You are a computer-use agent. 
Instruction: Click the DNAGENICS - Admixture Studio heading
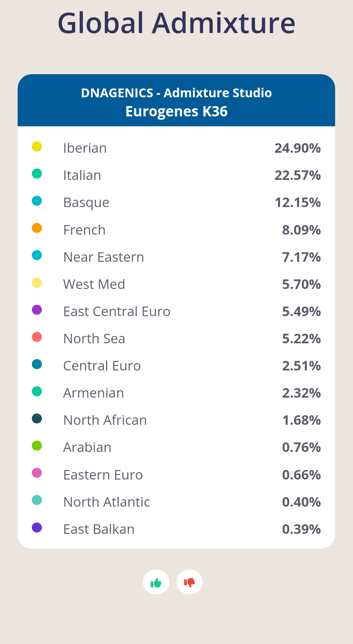click(176, 93)
